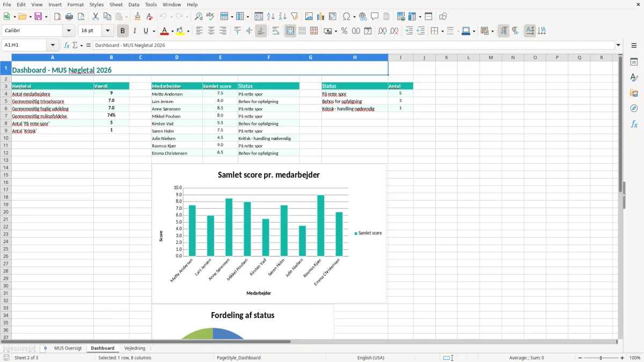Format the cell as percent
Viewport: 644px width, 362px height.
[345, 31]
